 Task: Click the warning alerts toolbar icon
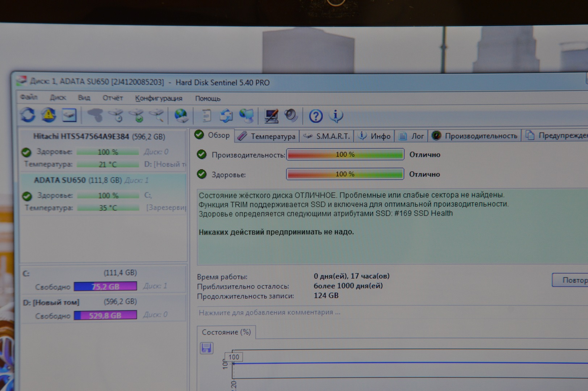[x=49, y=115]
